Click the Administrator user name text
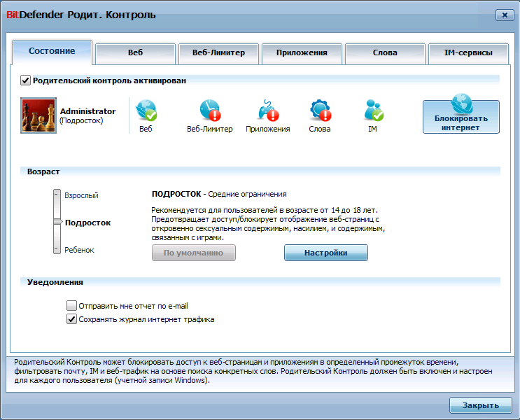This screenshot has width=520, height=420. pos(88,111)
